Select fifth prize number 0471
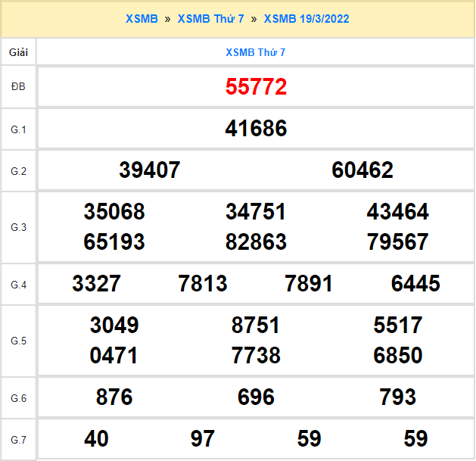Image resolution: width=476 pixels, height=461 pixels. pyautogui.click(x=114, y=356)
